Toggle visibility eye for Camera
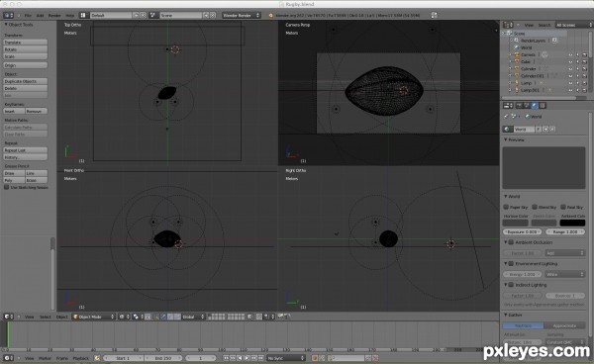The width and height of the screenshot is (594, 364). pos(570,54)
